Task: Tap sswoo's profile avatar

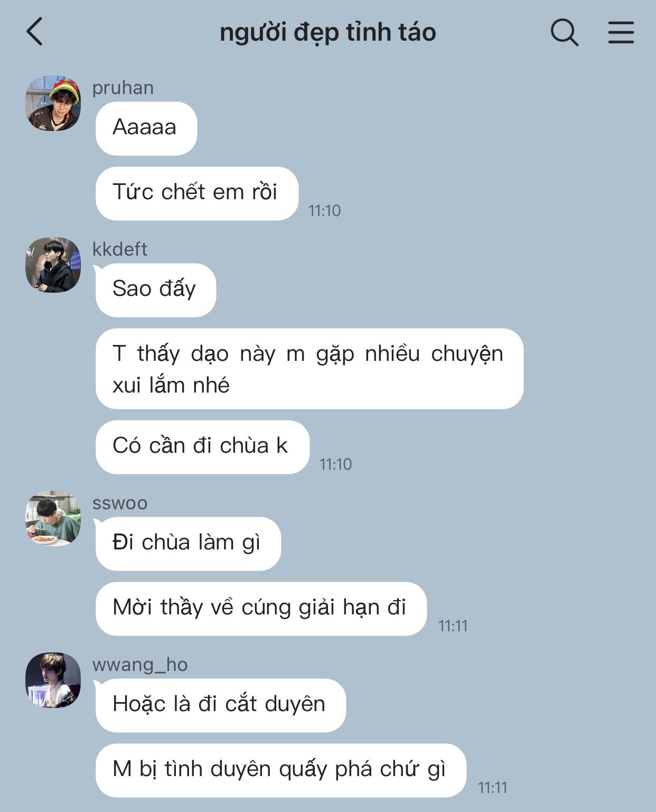Action: pyautogui.click(x=53, y=519)
